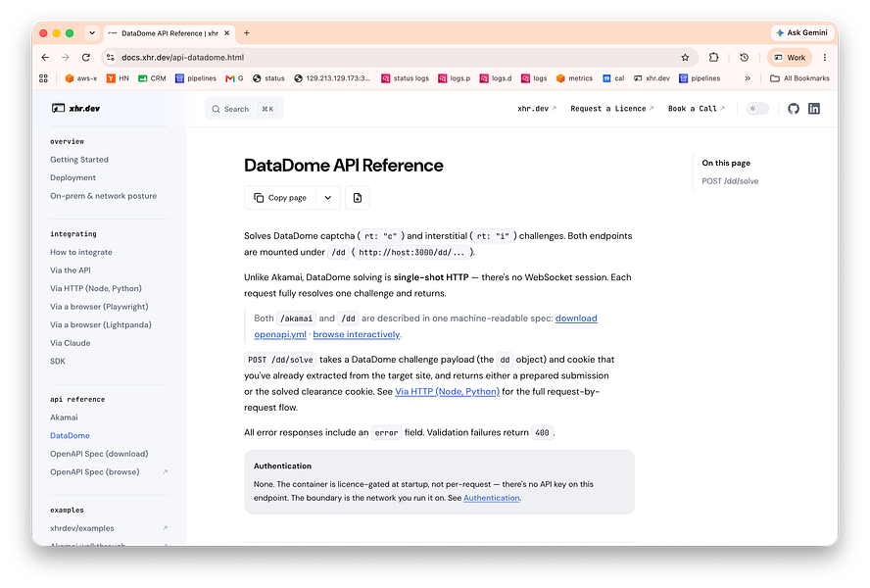Open OpenAPI Spec (download) in sidebar
The width and height of the screenshot is (870, 588).
coord(99,454)
